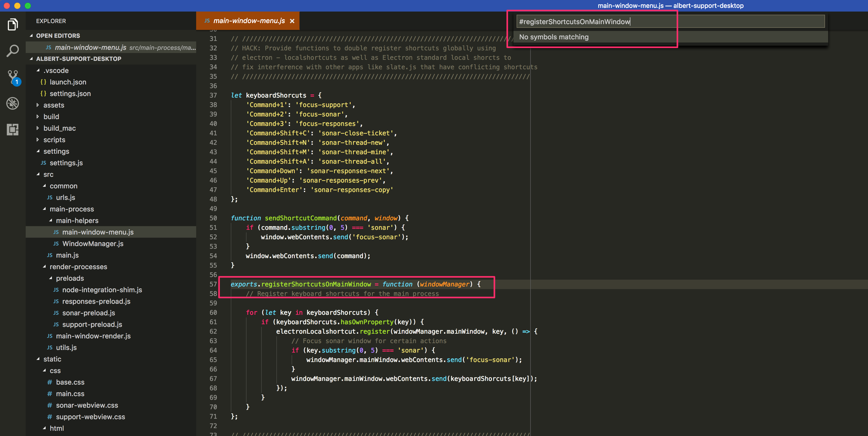Expand the assets folder

tap(37, 105)
